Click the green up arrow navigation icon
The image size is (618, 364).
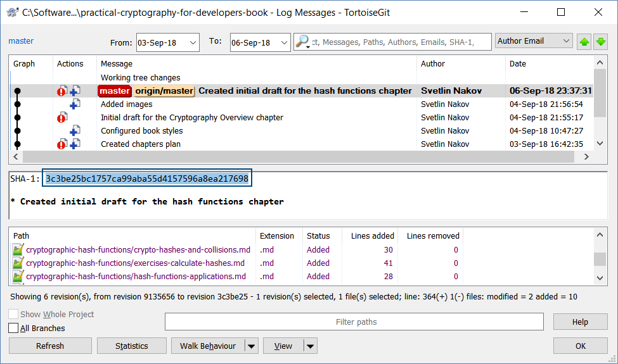584,42
